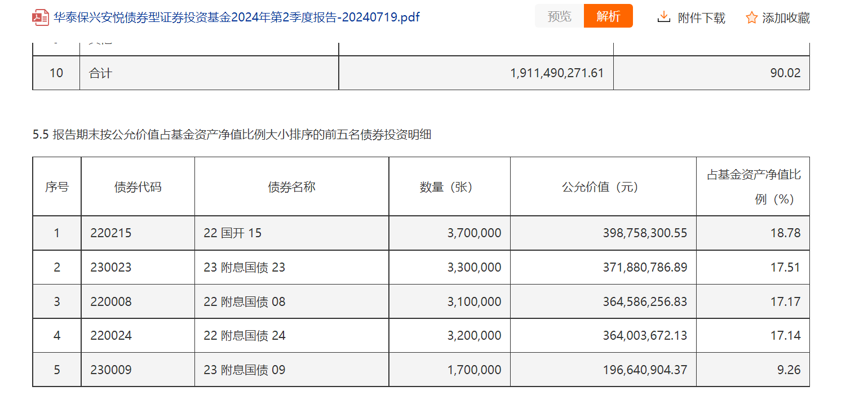Image resolution: width=868 pixels, height=413 pixels.
Task: Click the 债券名称 column header
Action: click(x=291, y=187)
